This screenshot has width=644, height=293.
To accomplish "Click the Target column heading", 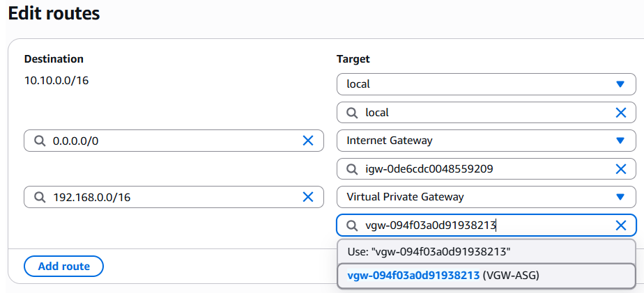I will click(x=353, y=59).
